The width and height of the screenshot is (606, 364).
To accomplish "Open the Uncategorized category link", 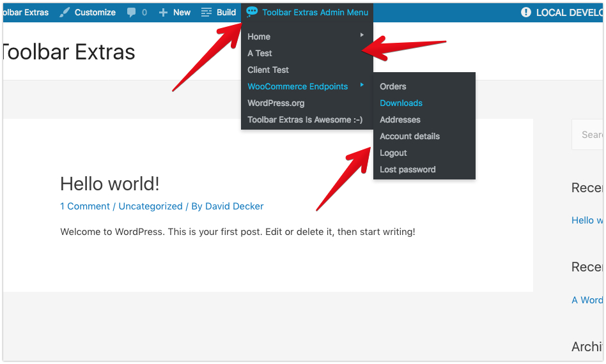I will coord(150,206).
